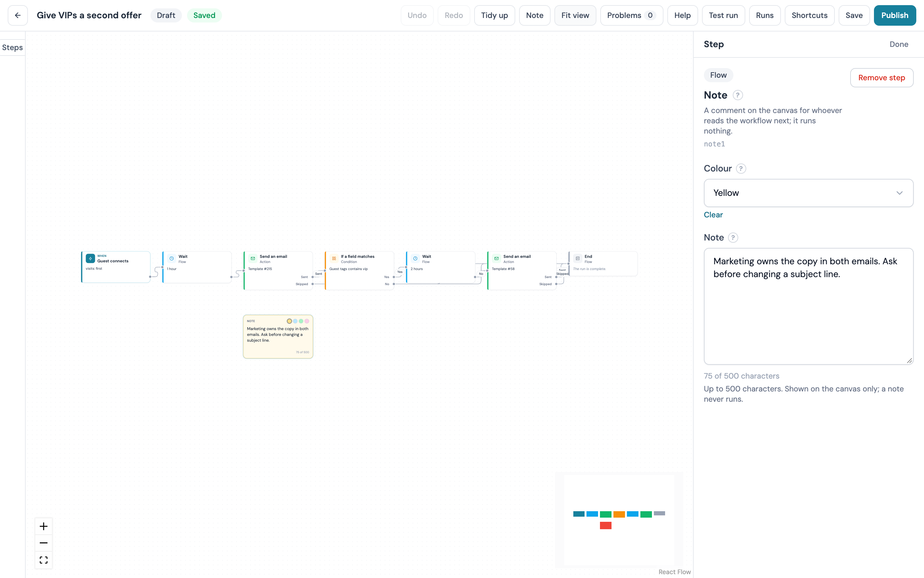
Task: Clear the selected colour
Action: [x=713, y=215]
